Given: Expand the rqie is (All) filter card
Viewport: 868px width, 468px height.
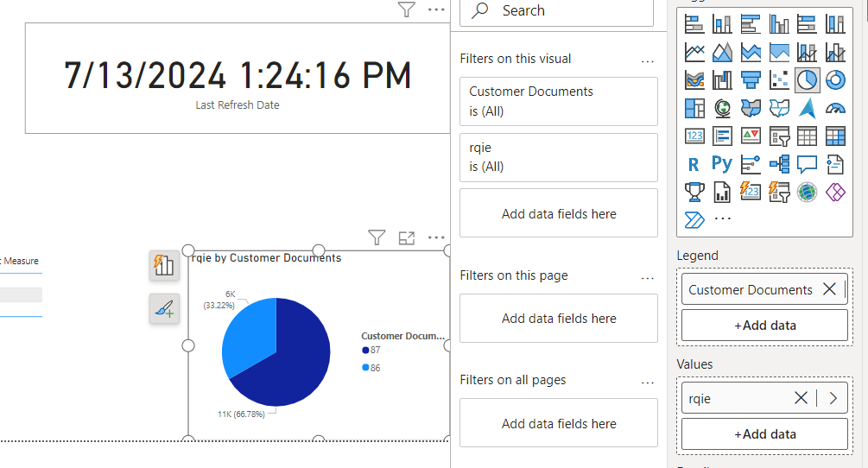Looking at the screenshot, I should coord(559,158).
